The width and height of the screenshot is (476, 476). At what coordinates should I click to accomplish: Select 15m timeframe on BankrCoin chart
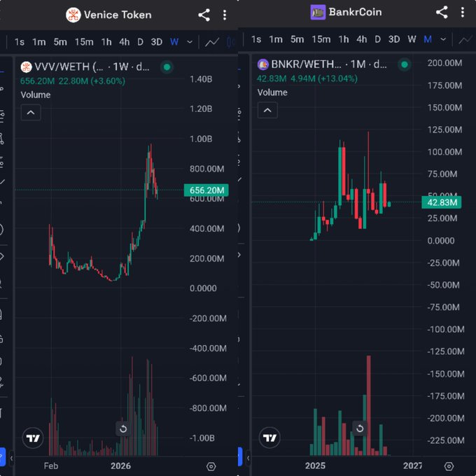coord(321,39)
